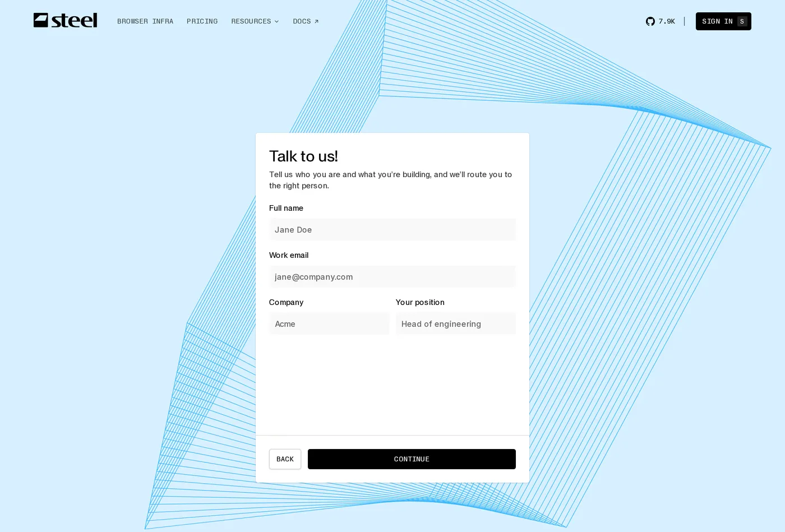
Task: Open the GitHub 7.9K stars link
Action: click(x=661, y=21)
